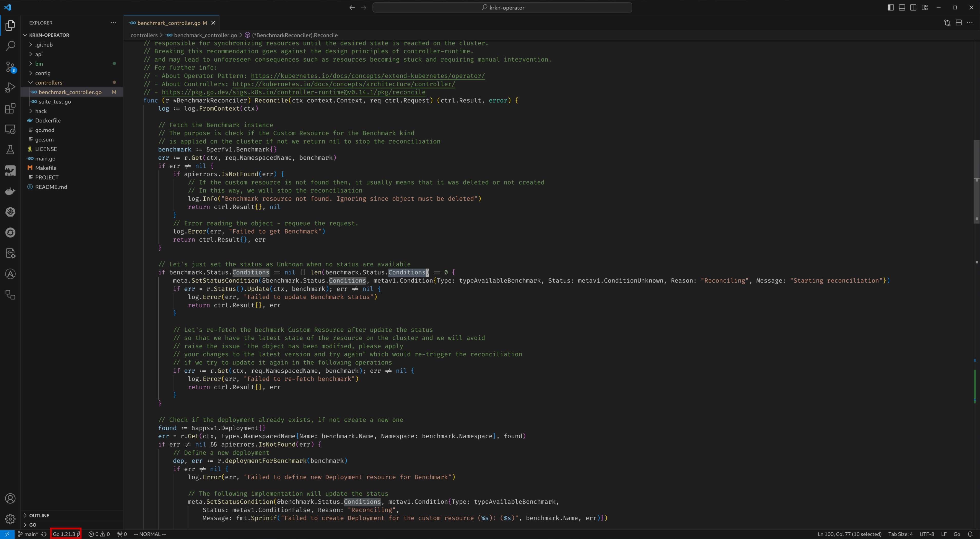This screenshot has width=980, height=539.
Task: Toggle Secondary Side Bar layout button
Action: click(913, 8)
